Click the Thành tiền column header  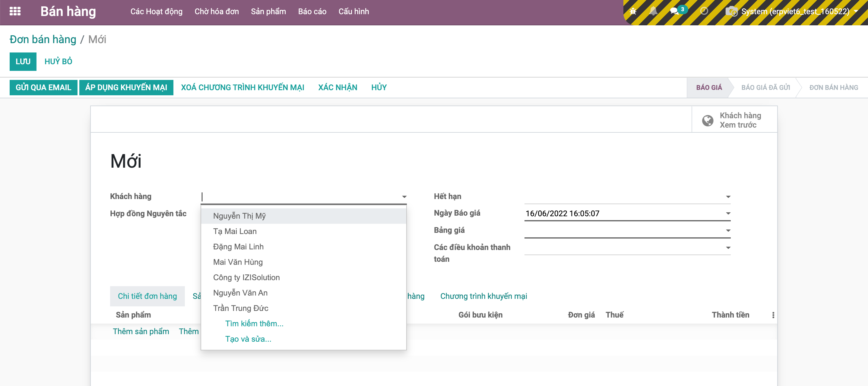(730, 315)
